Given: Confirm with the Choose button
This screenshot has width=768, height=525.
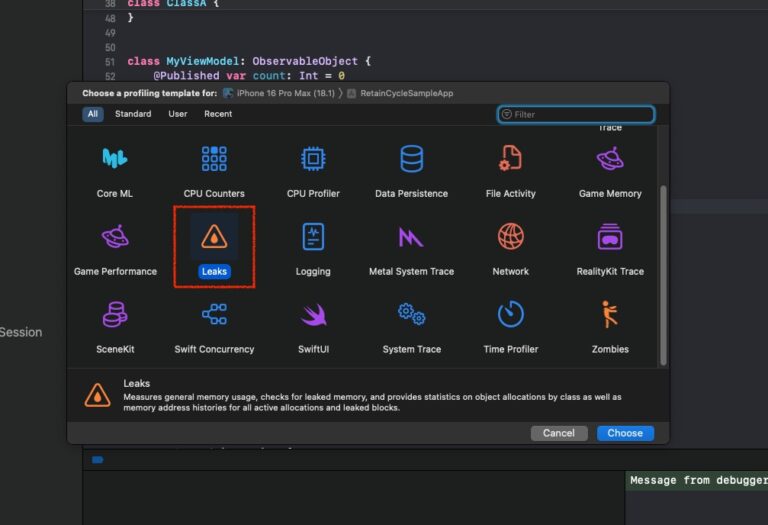Looking at the screenshot, I should [625, 433].
